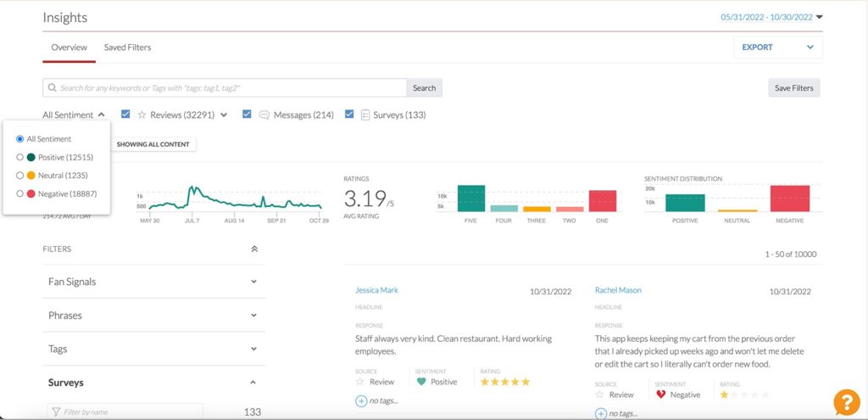This screenshot has height=420, width=868.
Task: Collapse the Surveys filter section
Action: tap(154, 383)
